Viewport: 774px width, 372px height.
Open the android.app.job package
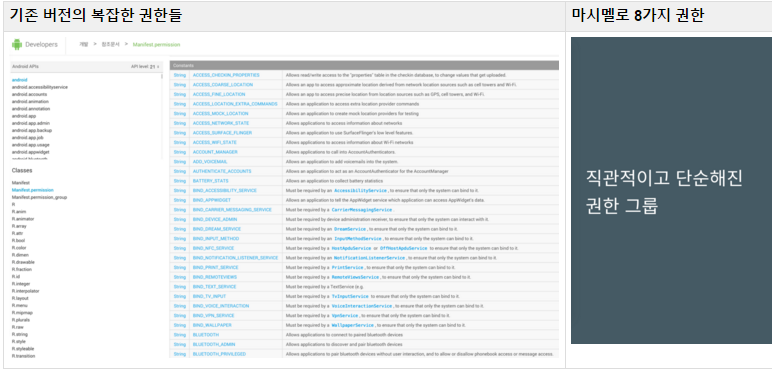point(28,138)
